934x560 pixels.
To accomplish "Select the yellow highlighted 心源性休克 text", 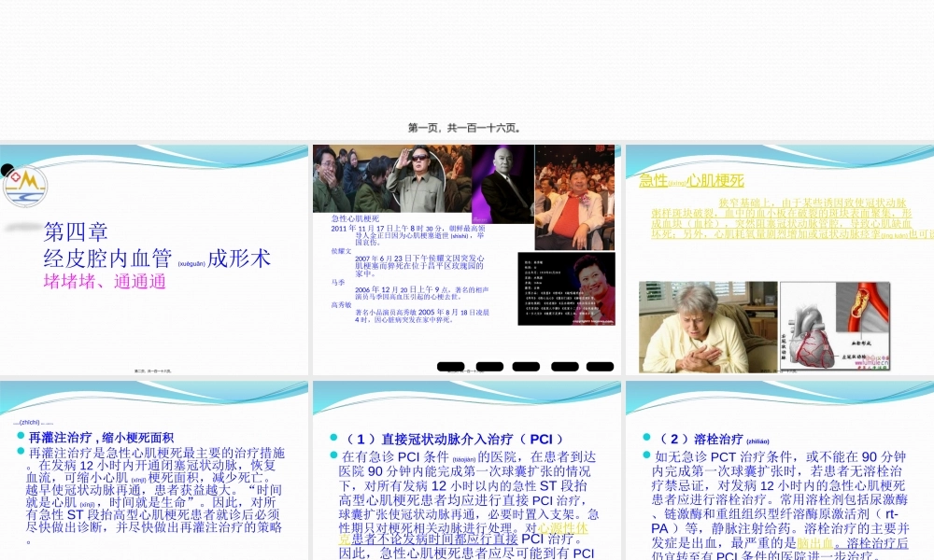I will [561, 529].
